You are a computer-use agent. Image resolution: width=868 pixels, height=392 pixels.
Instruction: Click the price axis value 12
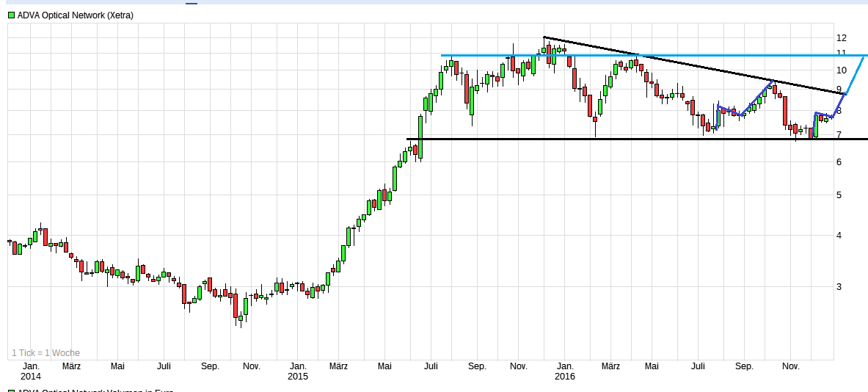[x=842, y=37]
